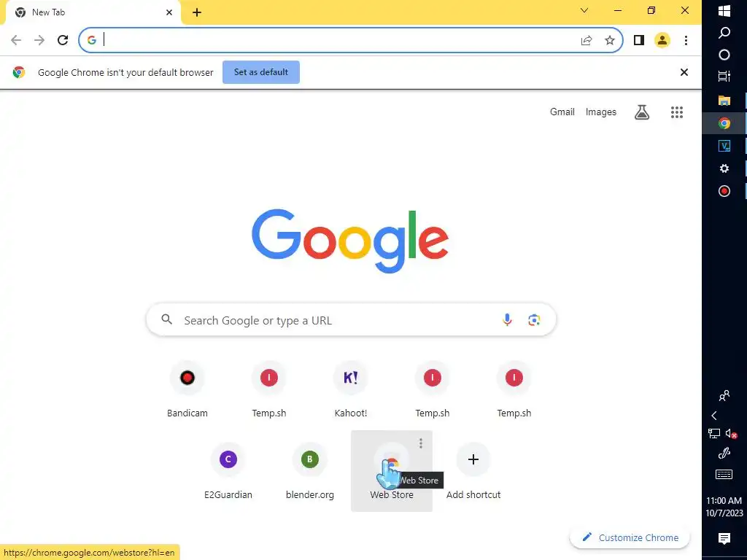
Task: Open the Bandicam shortcut
Action: (x=187, y=390)
